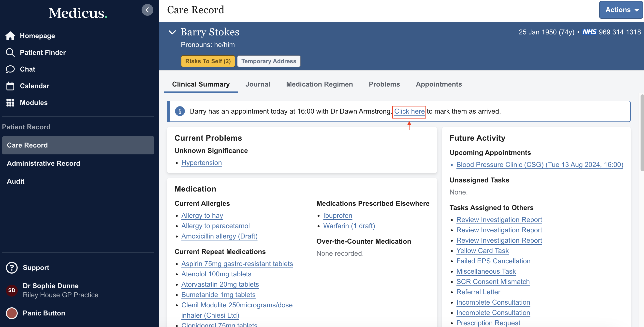Click the info icon in the appointment banner
The width and height of the screenshot is (644, 327).
180,111
